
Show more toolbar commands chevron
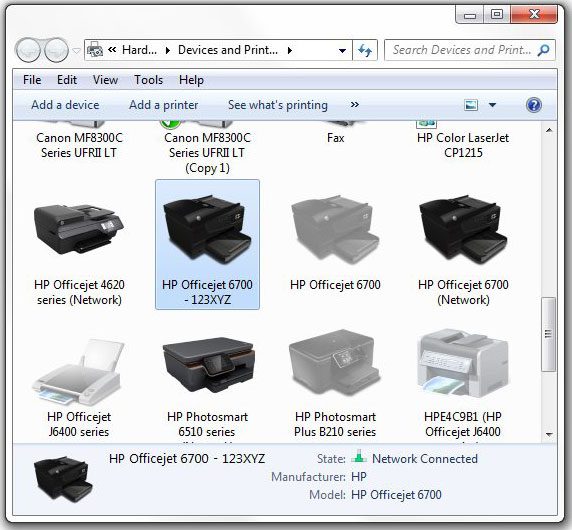[x=355, y=105]
